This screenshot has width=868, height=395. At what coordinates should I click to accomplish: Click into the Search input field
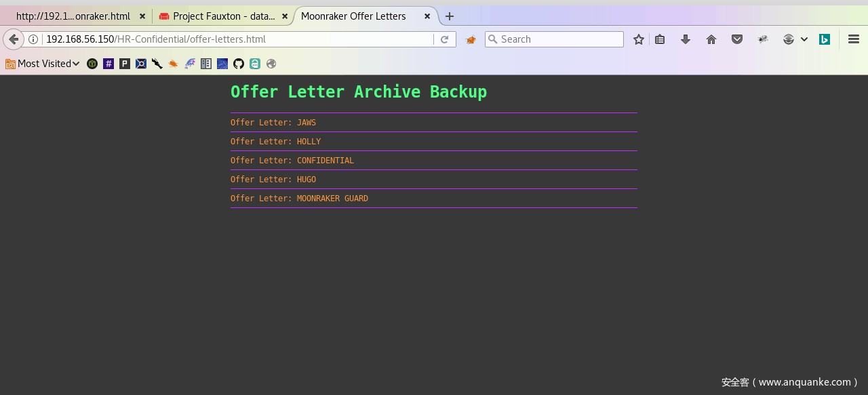coord(559,39)
